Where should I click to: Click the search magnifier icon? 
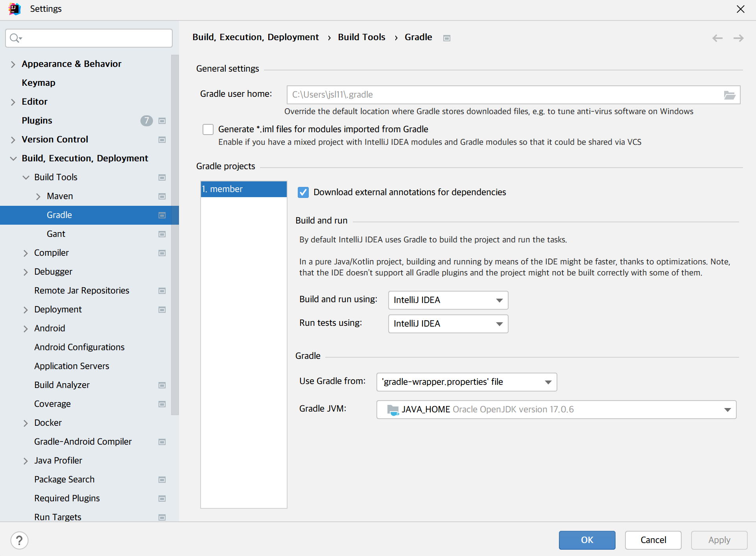(x=15, y=38)
